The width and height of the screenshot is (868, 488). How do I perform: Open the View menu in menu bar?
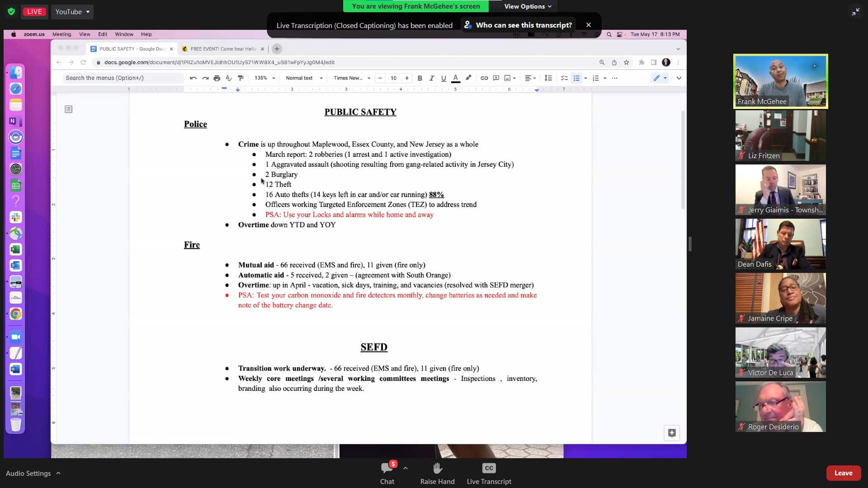(85, 34)
